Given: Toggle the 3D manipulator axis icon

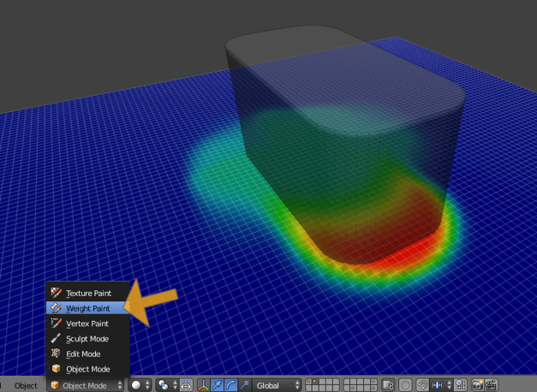Looking at the screenshot, I should coord(205,385).
